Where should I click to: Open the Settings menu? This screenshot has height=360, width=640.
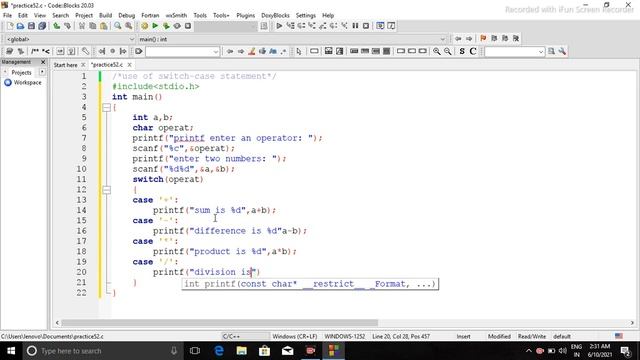(x=306, y=15)
